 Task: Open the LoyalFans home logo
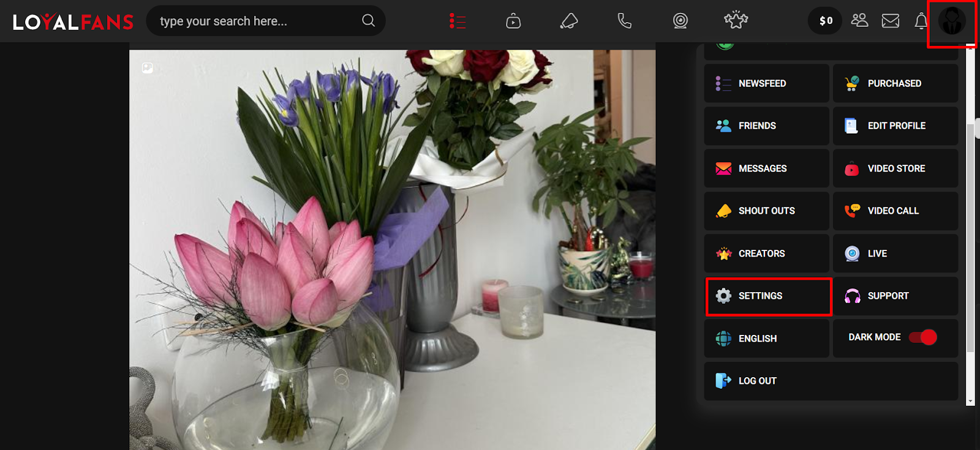pos(73,21)
